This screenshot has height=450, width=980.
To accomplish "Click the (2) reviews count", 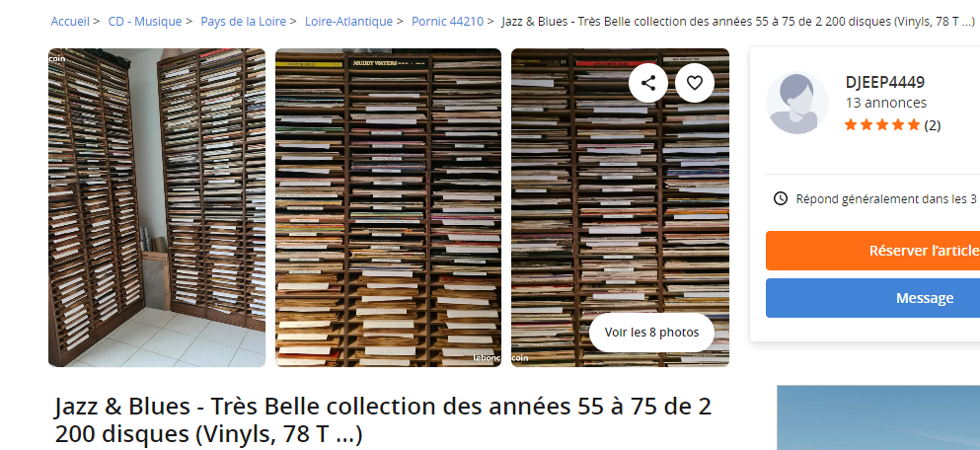I will point(932,125).
